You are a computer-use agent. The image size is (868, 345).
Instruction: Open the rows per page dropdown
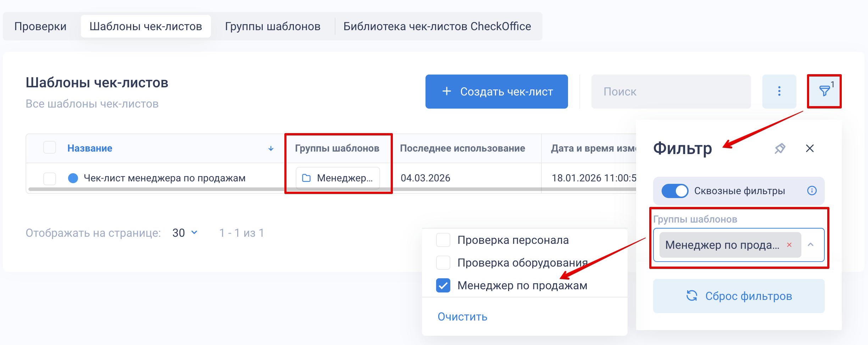click(185, 233)
